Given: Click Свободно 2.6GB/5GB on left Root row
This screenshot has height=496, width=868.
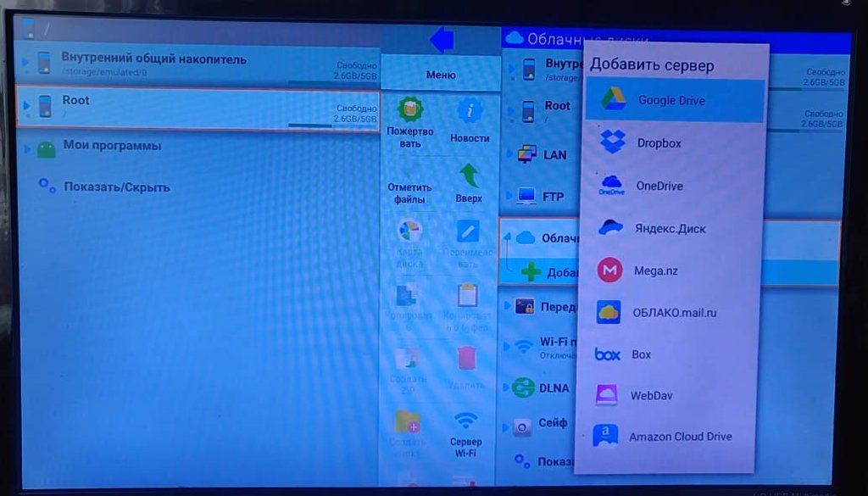Looking at the screenshot, I should pyautogui.click(x=355, y=114).
